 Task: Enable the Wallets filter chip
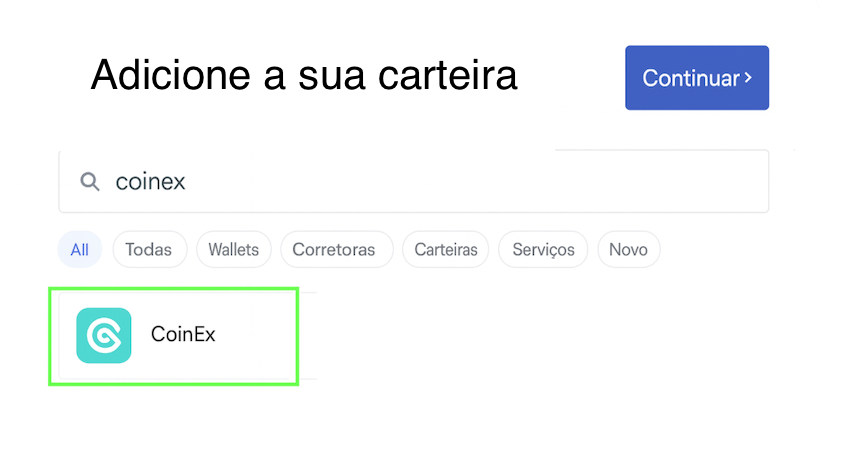[x=234, y=250]
